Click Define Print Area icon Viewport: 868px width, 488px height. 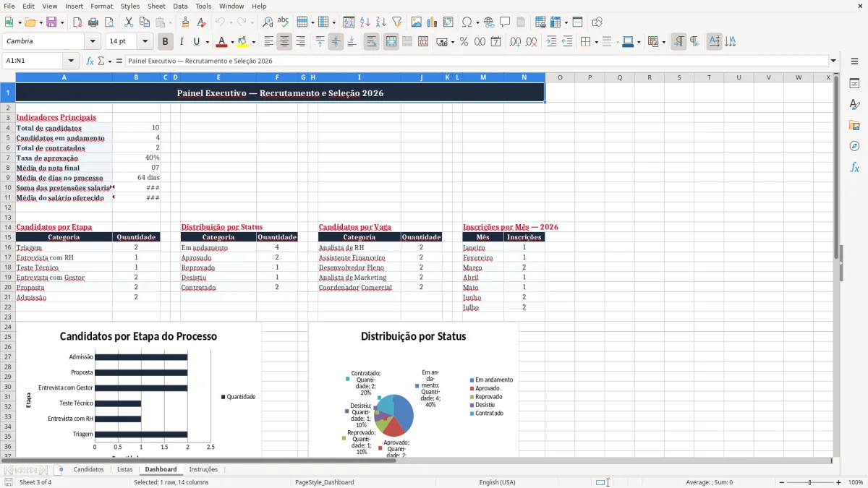point(540,22)
